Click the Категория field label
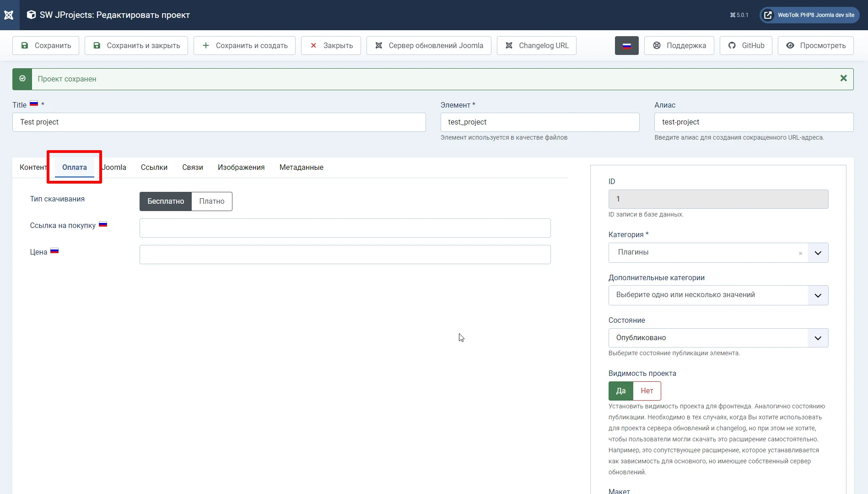Image resolution: width=868 pixels, height=494 pixels. (629, 234)
